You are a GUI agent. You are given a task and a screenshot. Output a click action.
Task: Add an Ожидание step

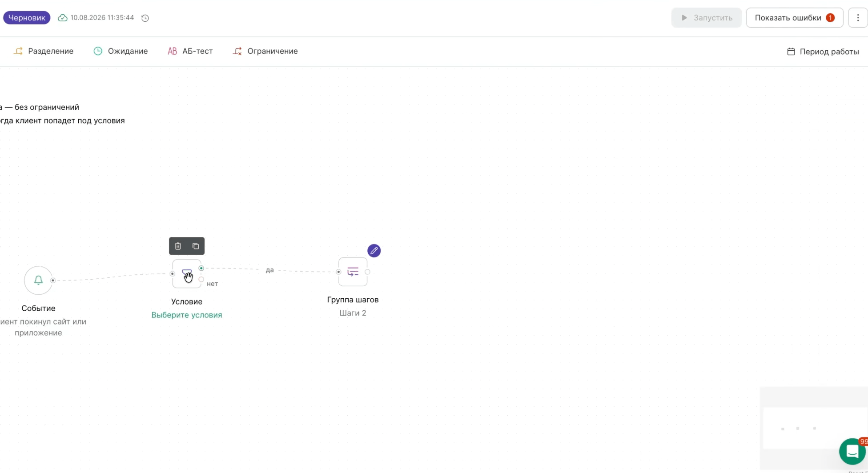tap(121, 51)
